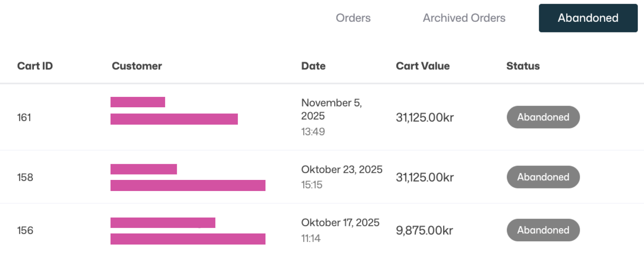Image resolution: width=644 pixels, height=265 pixels.
Task: Click the Cart Value column header
Action: [422, 66]
